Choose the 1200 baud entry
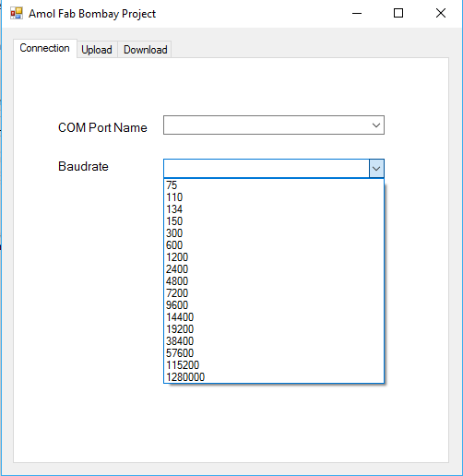 [274, 257]
